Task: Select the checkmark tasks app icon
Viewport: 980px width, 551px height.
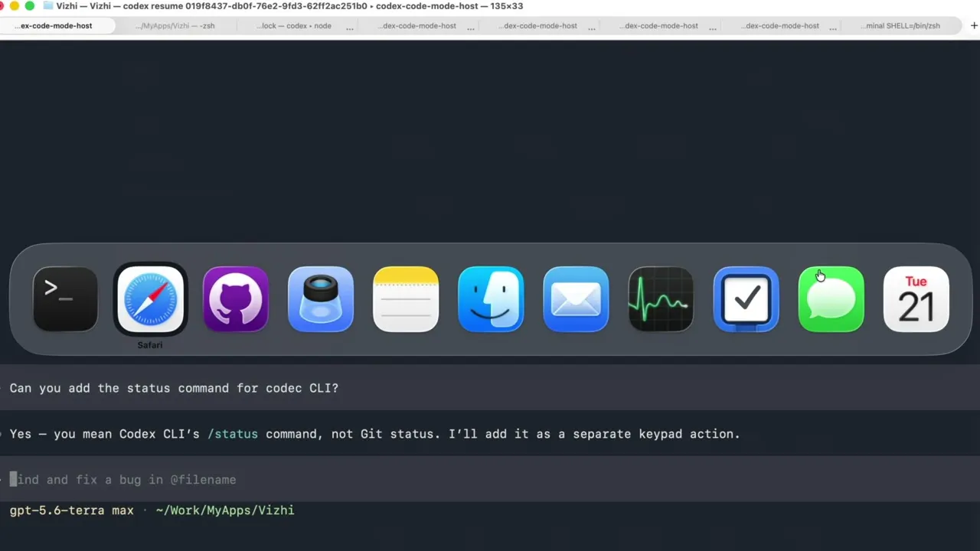Action: 746,299
